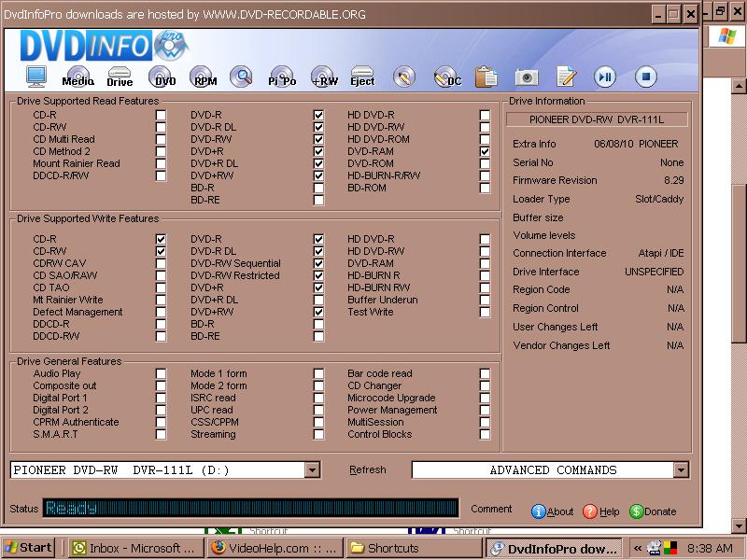This screenshot has height=560, width=747.
Task: Click the computer monitor toolbar icon
Action: point(36,77)
